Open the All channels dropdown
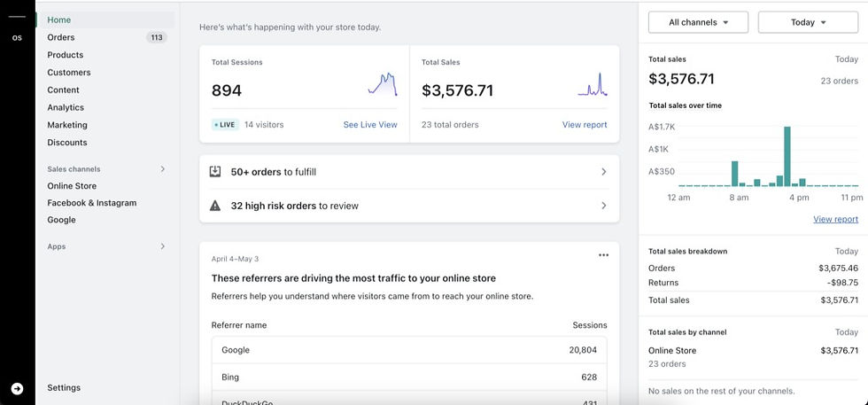The image size is (868, 405). coord(698,22)
